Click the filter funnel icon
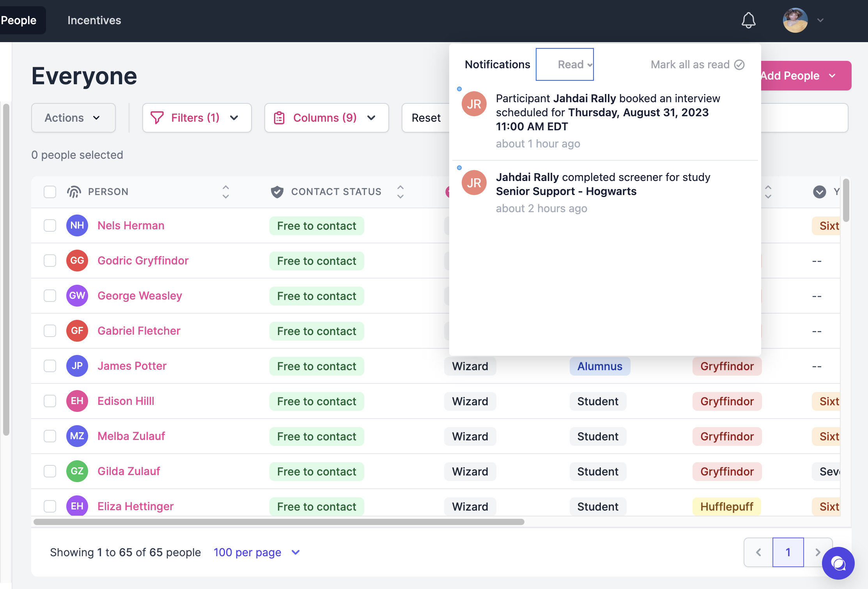868x589 pixels. [x=157, y=118]
